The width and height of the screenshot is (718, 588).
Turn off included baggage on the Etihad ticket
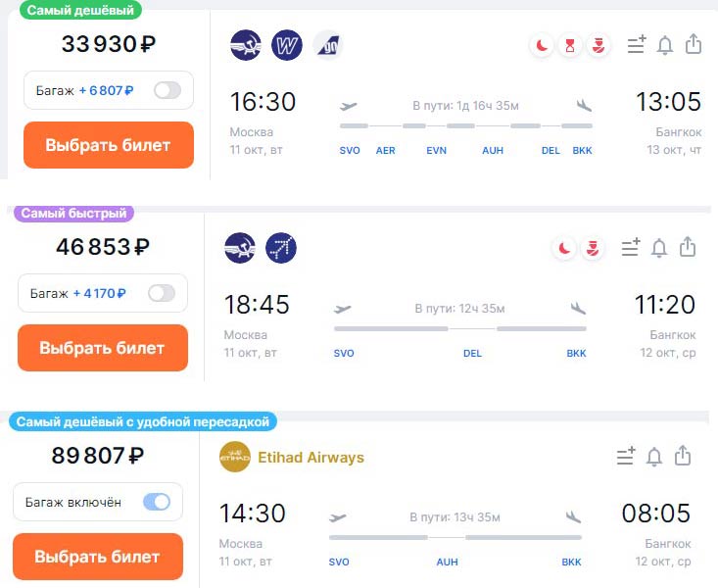coord(157,502)
